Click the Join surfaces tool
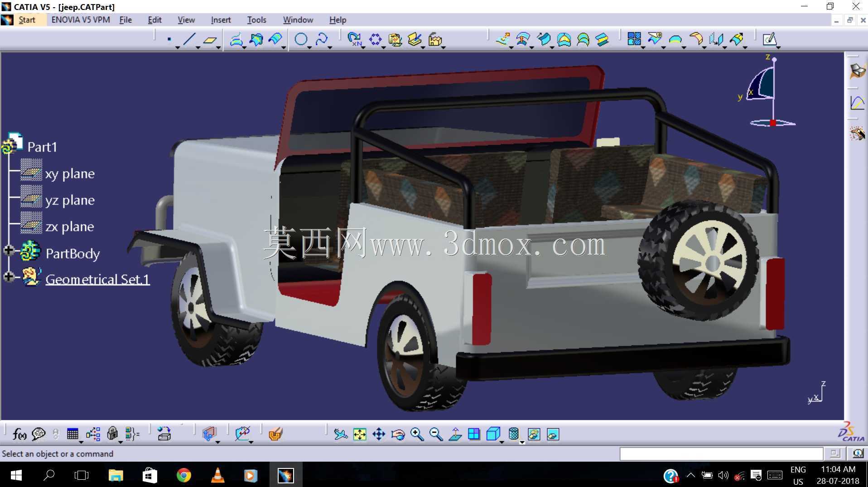Image resolution: width=868 pixels, height=487 pixels. [x=634, y=39]
